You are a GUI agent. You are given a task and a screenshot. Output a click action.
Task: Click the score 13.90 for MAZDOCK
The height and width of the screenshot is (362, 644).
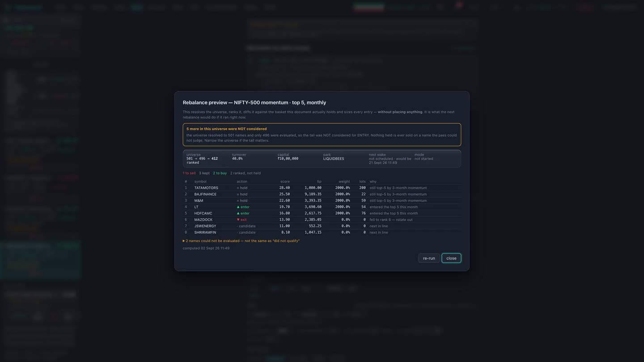point(284,219)
